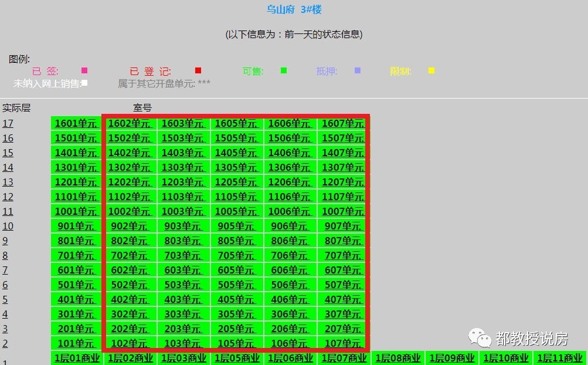This screenshot has height=365, width=588.
Task: Select unit 1601单元
Action: point(76,123)
